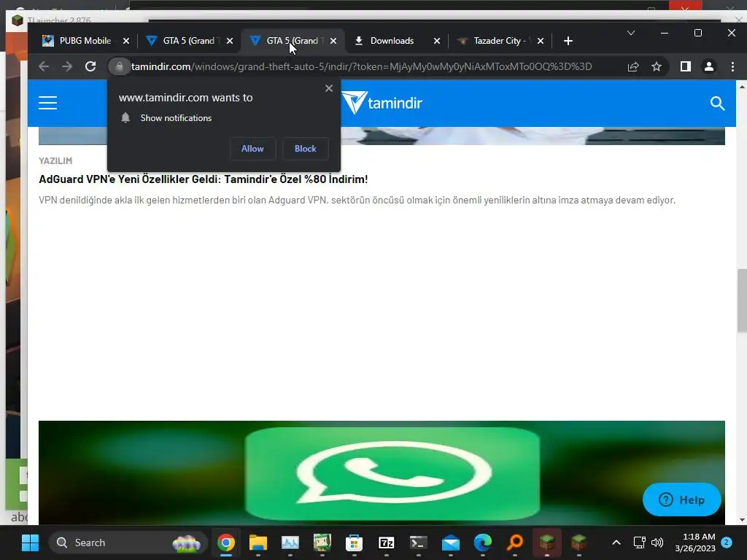Open the performance monitor taskbar icon
This screenshot has width=747, height=560.
coord(290,542)
